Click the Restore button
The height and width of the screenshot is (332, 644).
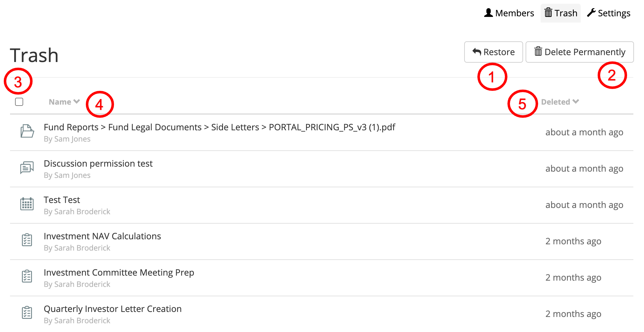[494, 52]
